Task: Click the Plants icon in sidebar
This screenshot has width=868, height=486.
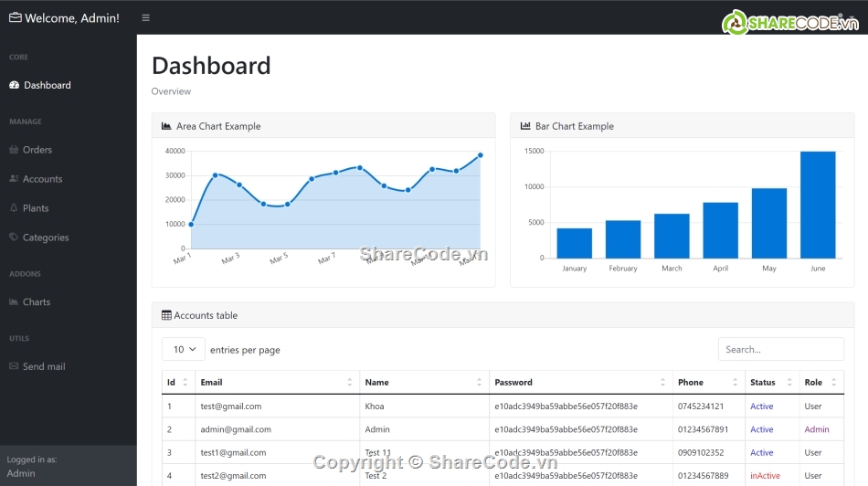Action: click(14, 208)
